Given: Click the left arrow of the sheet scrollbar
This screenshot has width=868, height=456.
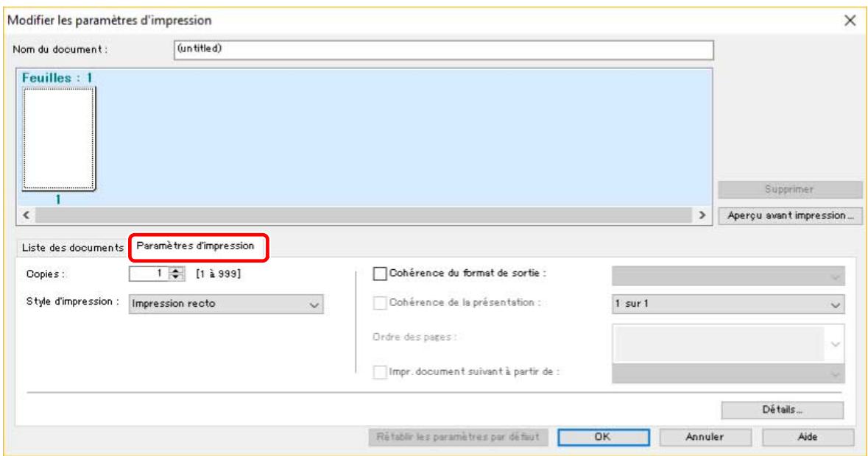Looking at the screenshot, I should [x=26, y=215].
